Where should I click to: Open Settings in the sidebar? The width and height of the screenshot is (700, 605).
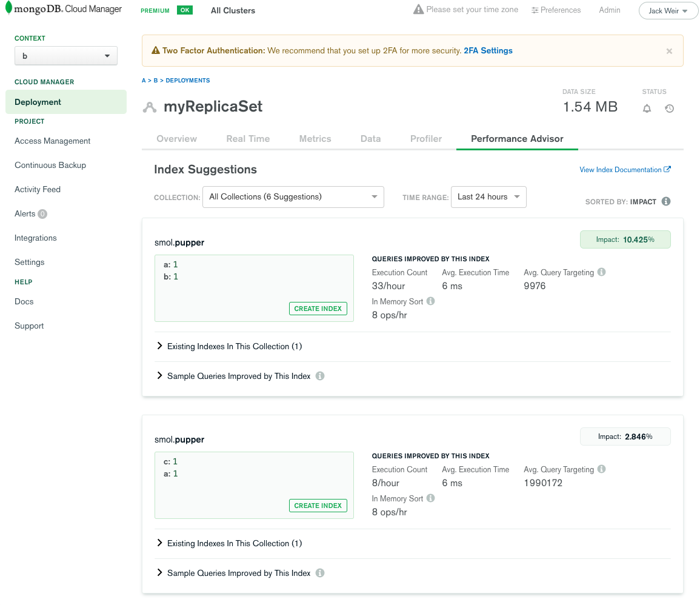point(30,262)
